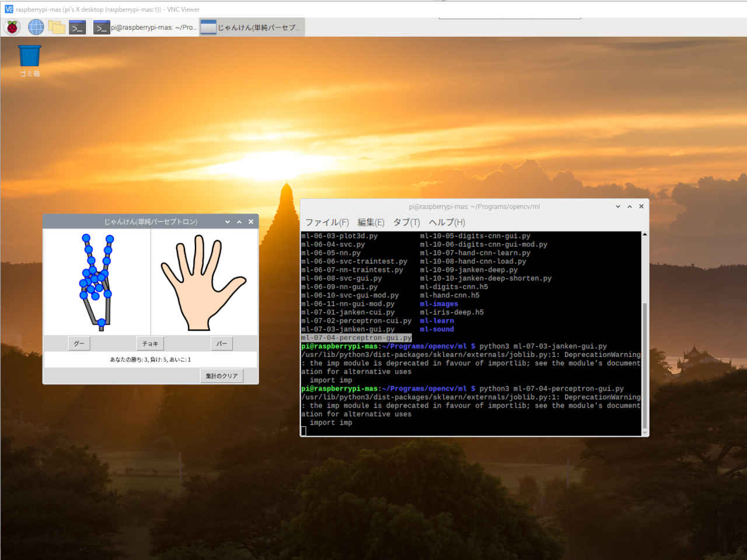
Task: Click ml-06-03-plot3d.py in the terminal listing
Action: point(340,236)
